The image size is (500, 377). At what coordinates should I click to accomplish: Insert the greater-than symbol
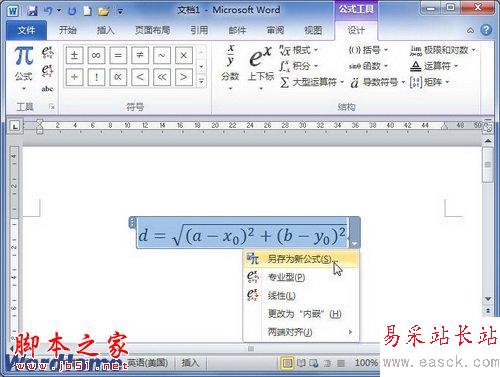click(x=184, y=77)
